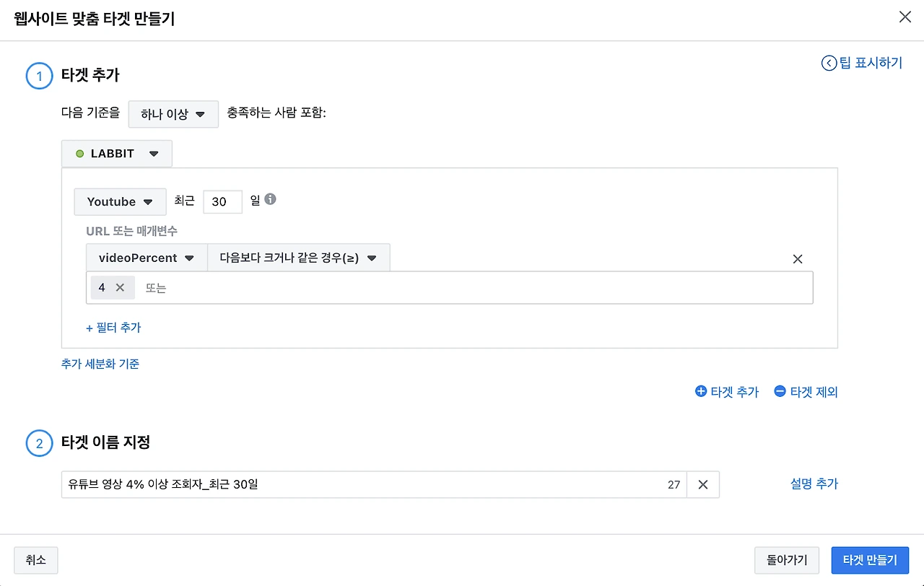Clear the audience name field

702,485
